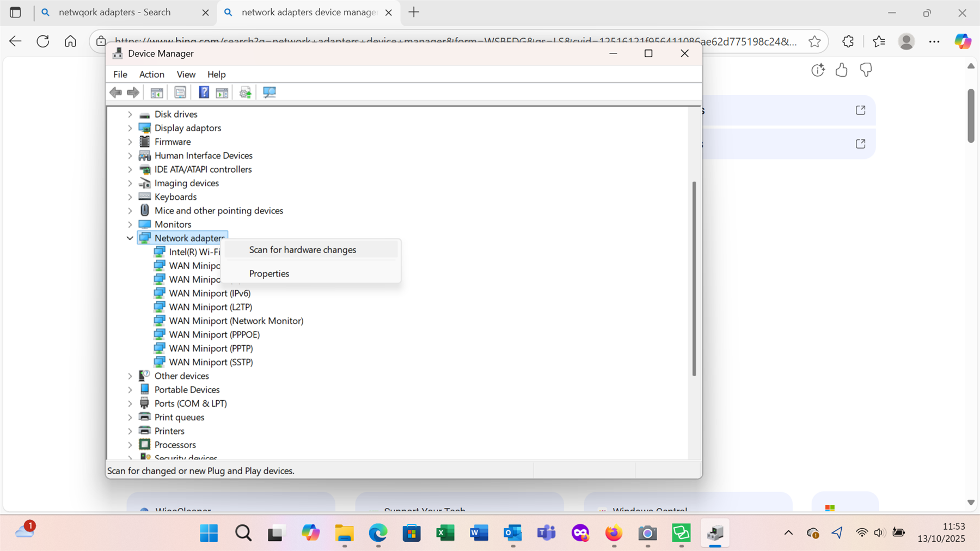980x551 pixels.
Task: Select Properties in the context menu
Action: pos(269,273)
